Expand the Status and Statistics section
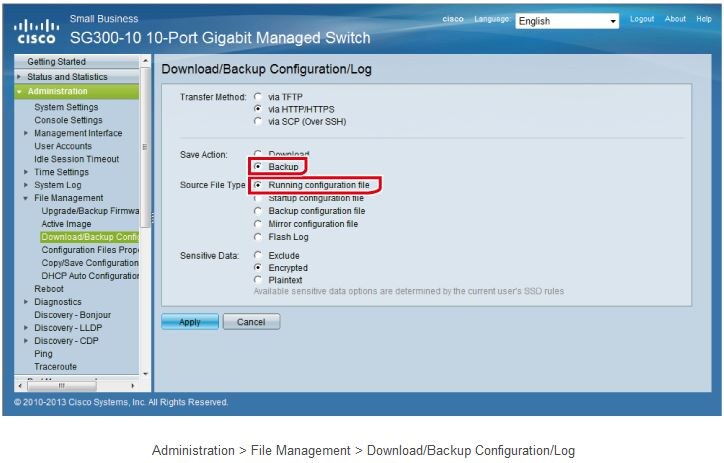Screen dimensions: 724x463 tap(19, 77)
